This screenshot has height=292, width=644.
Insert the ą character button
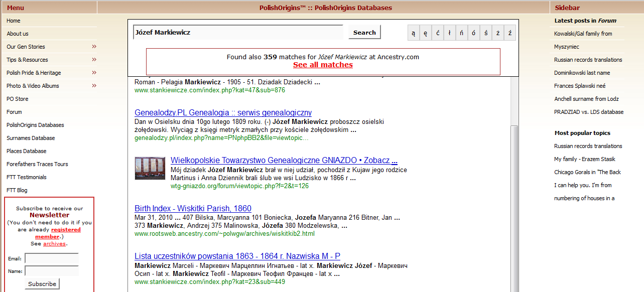coord(414,33)
